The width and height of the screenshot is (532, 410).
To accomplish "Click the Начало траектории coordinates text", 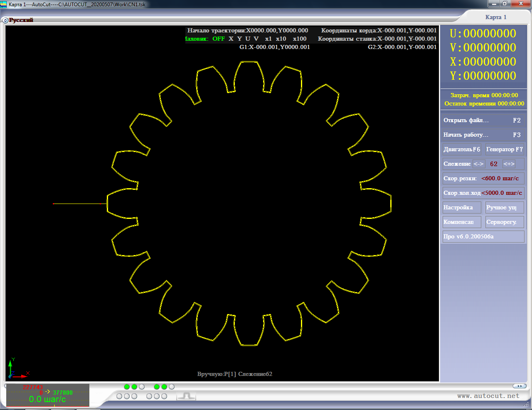I will click(248, 30).
